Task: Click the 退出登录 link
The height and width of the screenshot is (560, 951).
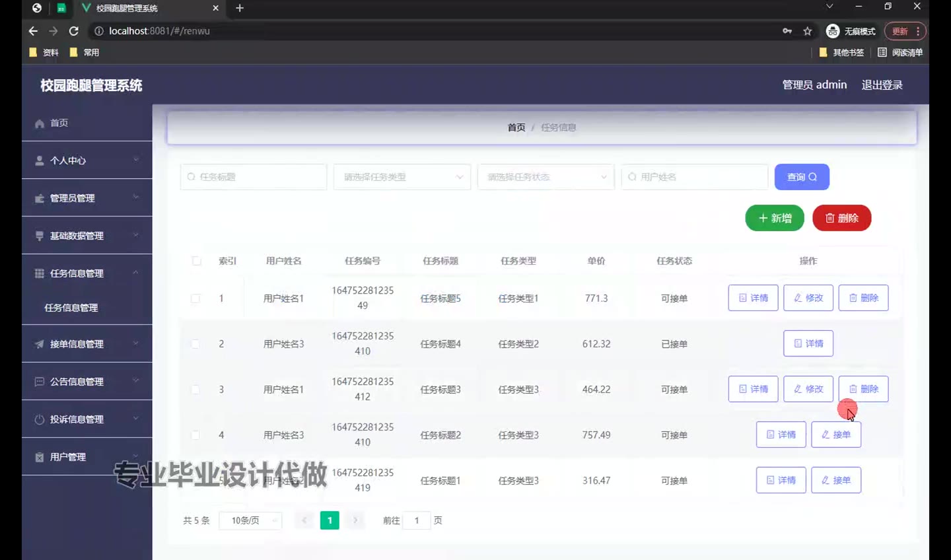Action: point(882,85)
